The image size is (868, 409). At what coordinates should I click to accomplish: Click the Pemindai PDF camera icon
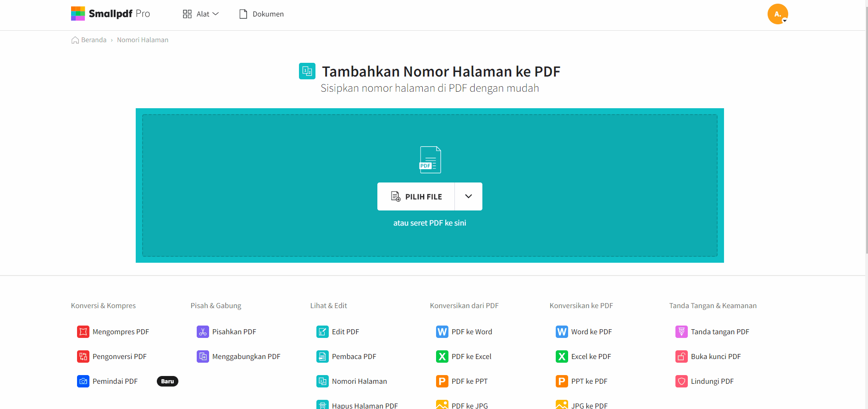tap(83, 381)
